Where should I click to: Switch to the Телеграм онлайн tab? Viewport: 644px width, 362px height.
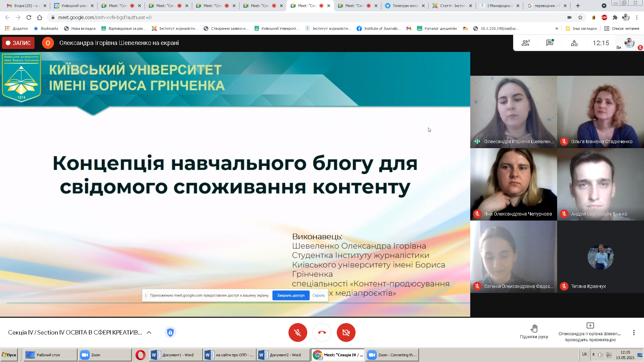[x=405, y=6]
